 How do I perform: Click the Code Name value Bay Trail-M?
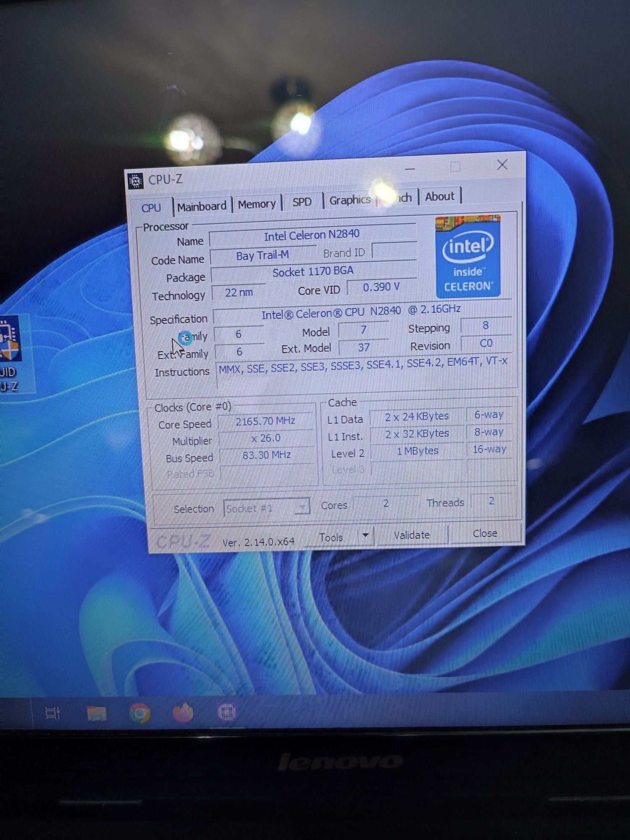(262, 255)
